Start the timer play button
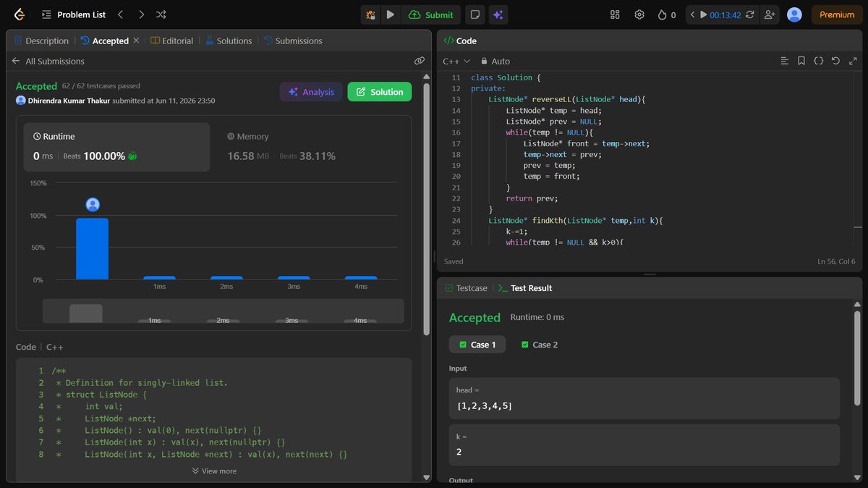This screenshot has width=868, height=488. [x=703, y=14]
